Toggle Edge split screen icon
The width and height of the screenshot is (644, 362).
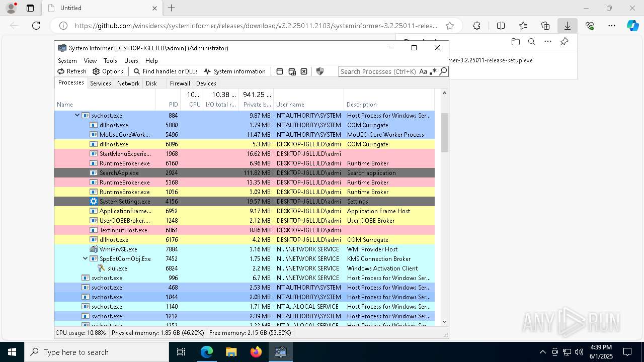[501, 26]
